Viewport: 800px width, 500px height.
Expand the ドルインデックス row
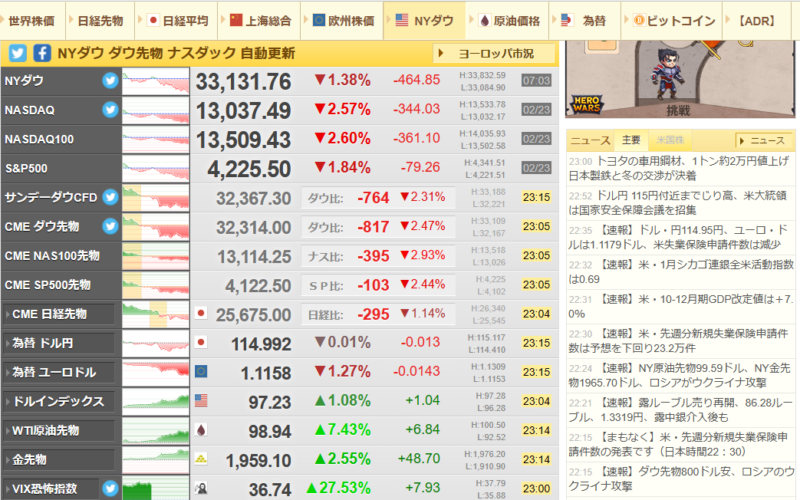[x=59, y=402]
